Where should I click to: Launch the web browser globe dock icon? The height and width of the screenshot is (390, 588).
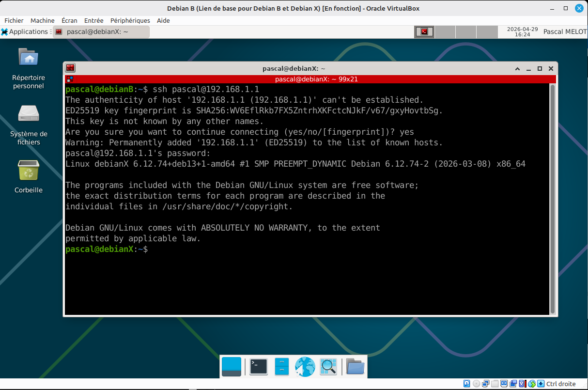coord(305,367)
